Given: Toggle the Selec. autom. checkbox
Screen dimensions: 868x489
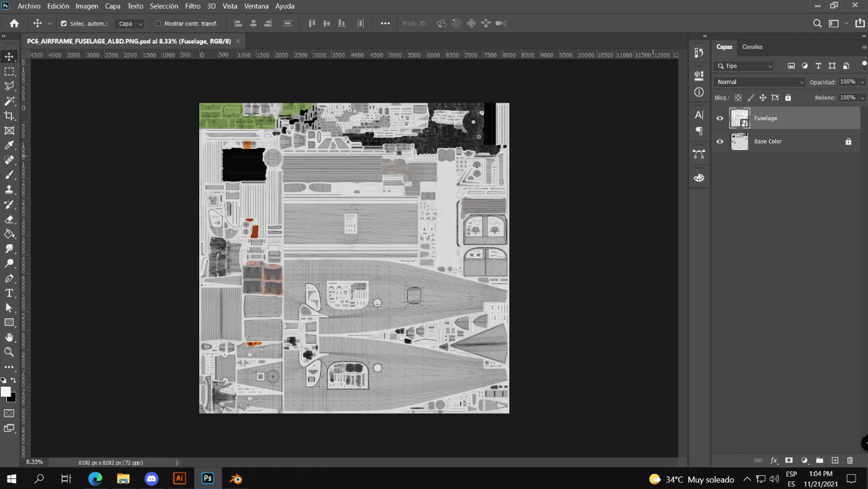Looking at the screenshot, I should [x=64, y=24].
